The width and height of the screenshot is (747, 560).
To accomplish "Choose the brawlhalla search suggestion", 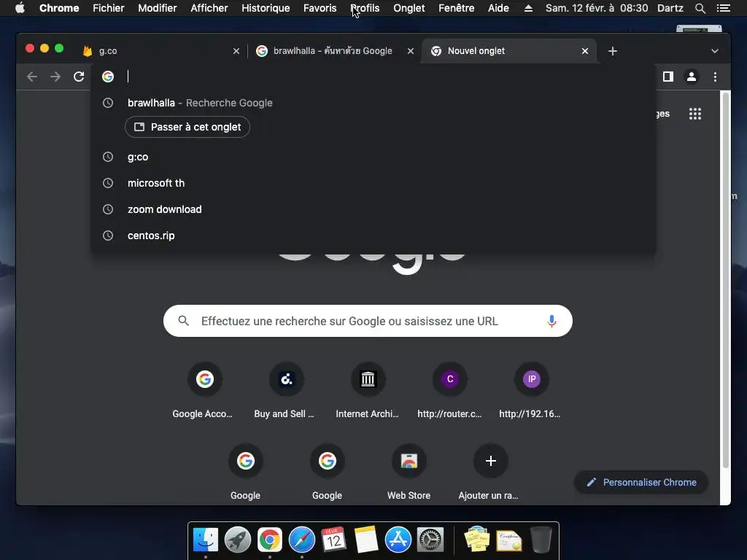I will coord(373,103).
